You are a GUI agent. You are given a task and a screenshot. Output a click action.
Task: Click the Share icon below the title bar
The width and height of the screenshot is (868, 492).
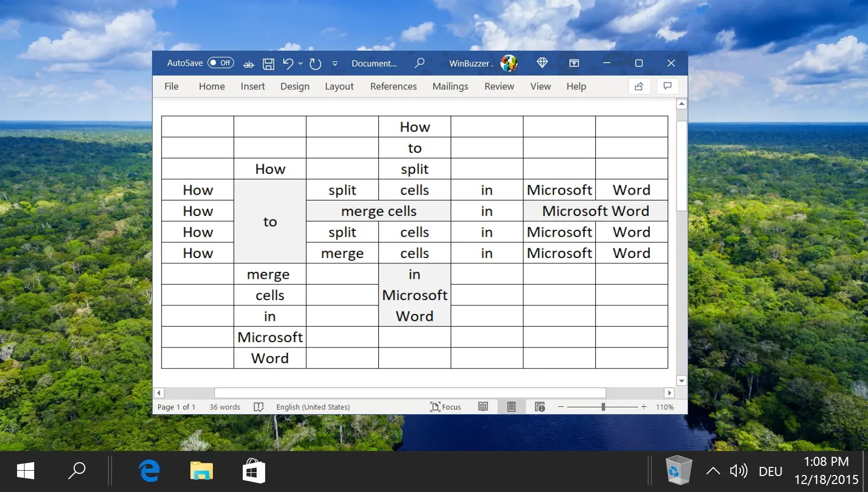click(639, 86)
